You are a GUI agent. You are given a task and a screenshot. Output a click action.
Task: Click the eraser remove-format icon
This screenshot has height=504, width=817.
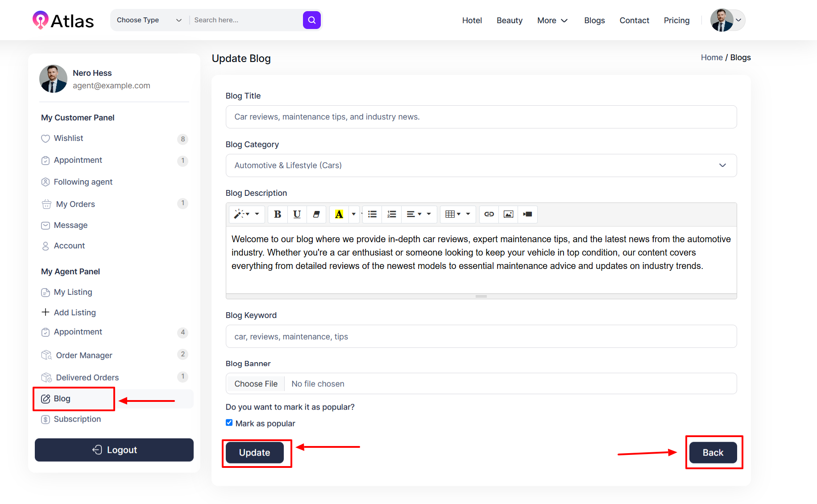[x=316, y=215]
